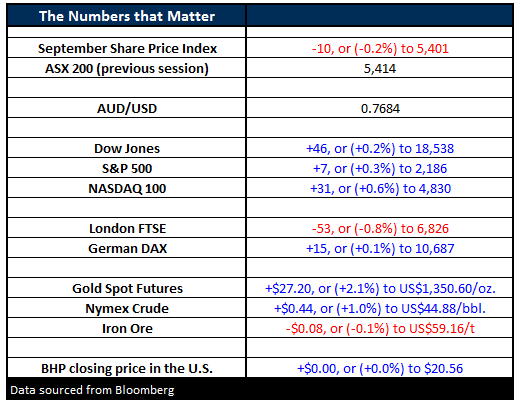Viewport: 521px width, 408px height.
Task: Select the September Share Price Index label
Action: pos(127,48)
